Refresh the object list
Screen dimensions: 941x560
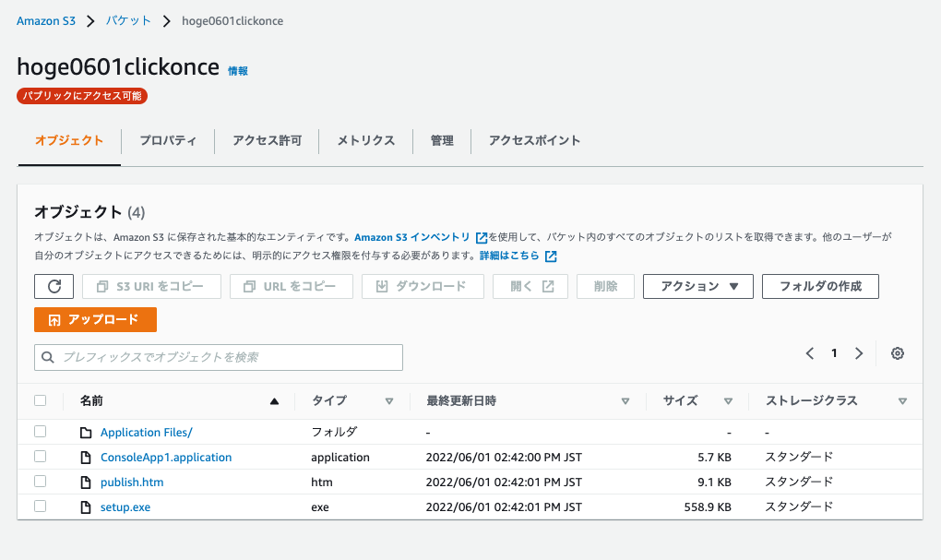click(x=54, y=286)
